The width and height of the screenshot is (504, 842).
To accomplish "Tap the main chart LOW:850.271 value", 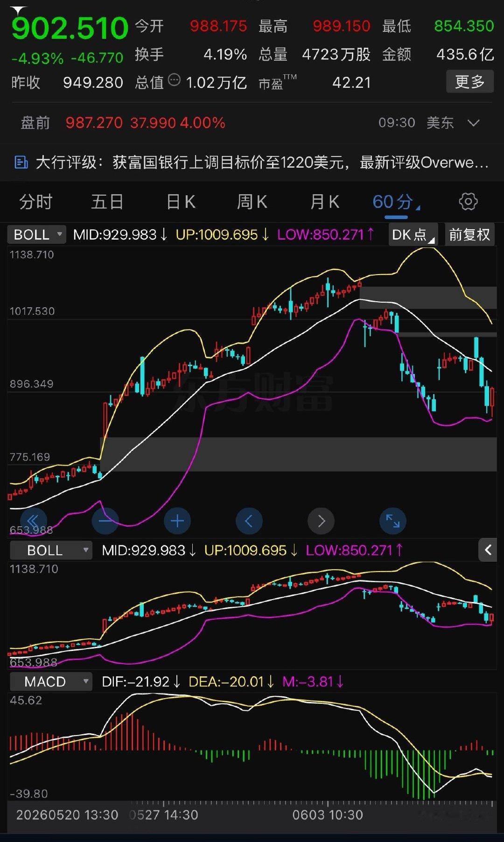I will 325,234.
